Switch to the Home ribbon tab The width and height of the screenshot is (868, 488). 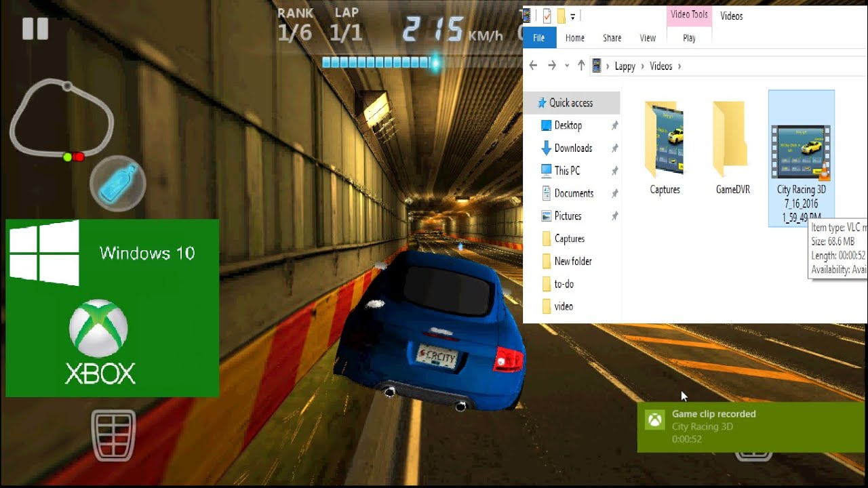pyautogui.click(x=575, y=38)
